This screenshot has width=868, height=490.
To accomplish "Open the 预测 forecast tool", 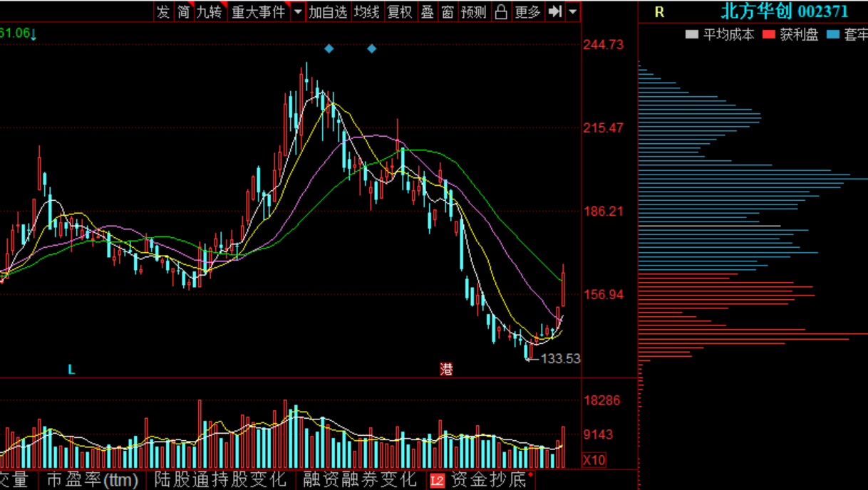I will 474,11.
